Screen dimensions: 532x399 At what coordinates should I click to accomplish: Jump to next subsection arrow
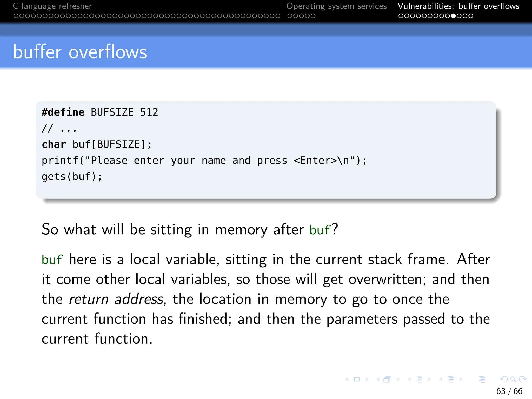click(430, 380)
